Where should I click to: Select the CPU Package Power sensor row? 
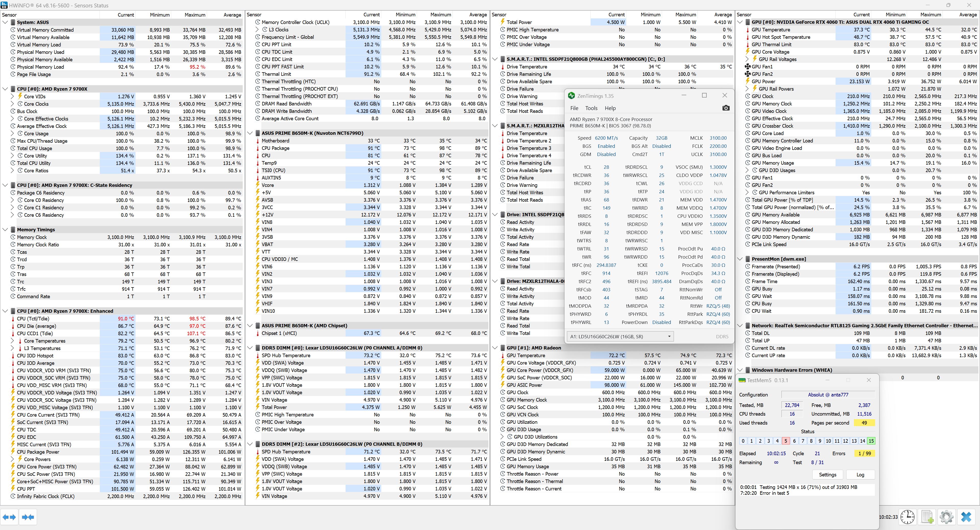38,452
